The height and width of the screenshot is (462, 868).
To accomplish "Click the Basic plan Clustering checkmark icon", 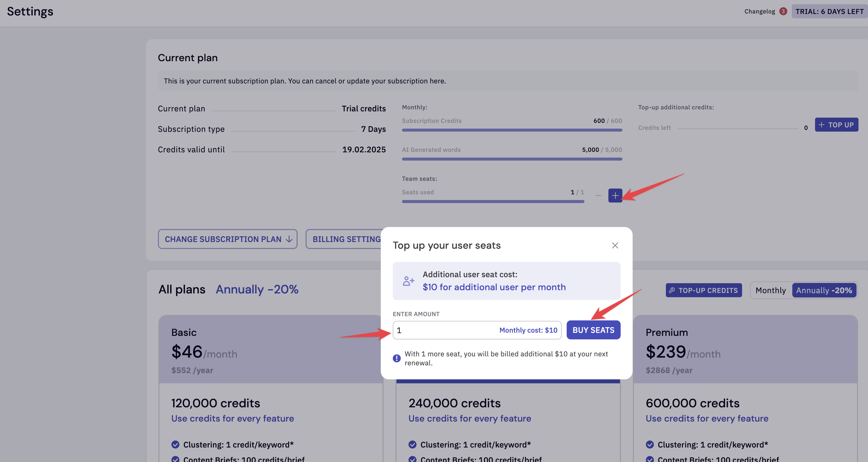I will (175, 445).
